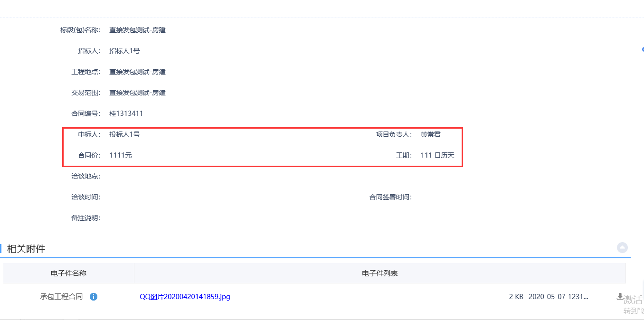The image size is (644, 320).
Task: Click the 工程地点 field value
Action: pyautogui.click(x=137, y=72)
